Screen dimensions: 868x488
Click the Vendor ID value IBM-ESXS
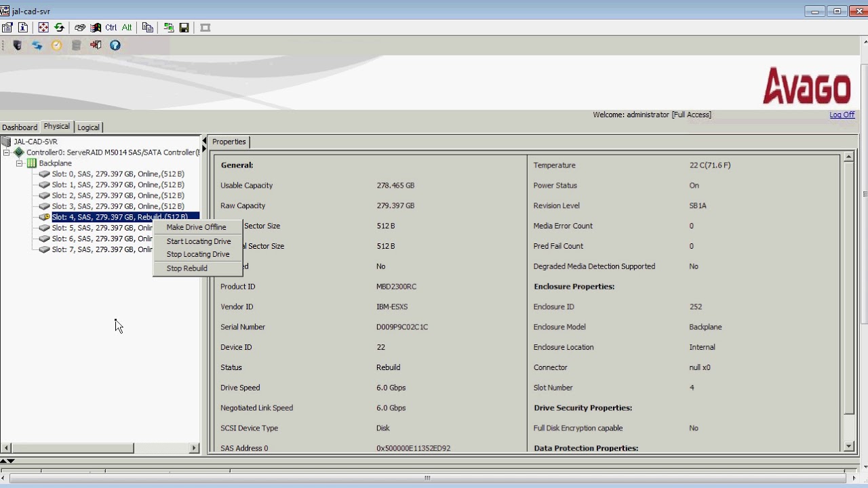[392, 307]
